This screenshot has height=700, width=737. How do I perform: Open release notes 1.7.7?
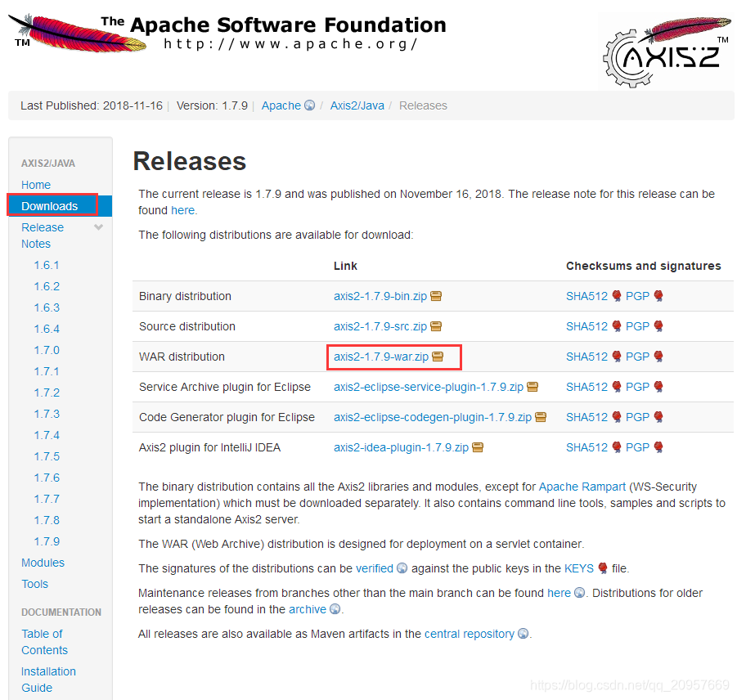click(x=47, y=499)
